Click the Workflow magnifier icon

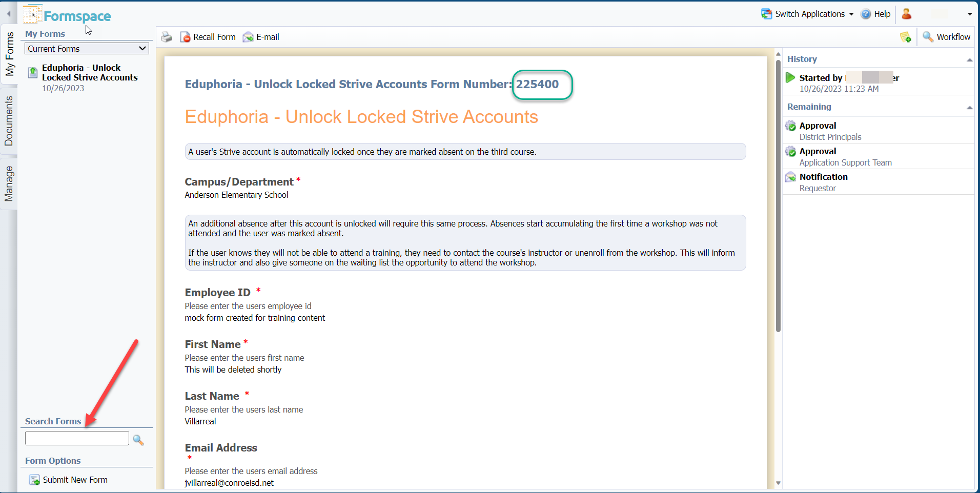pyautogui.click(x=928, y=37)
